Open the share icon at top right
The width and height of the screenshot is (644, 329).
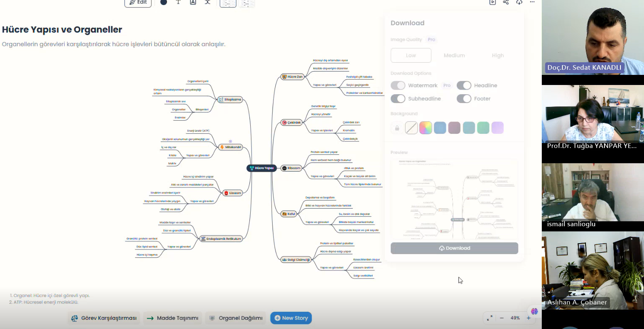tap(506, 3)
